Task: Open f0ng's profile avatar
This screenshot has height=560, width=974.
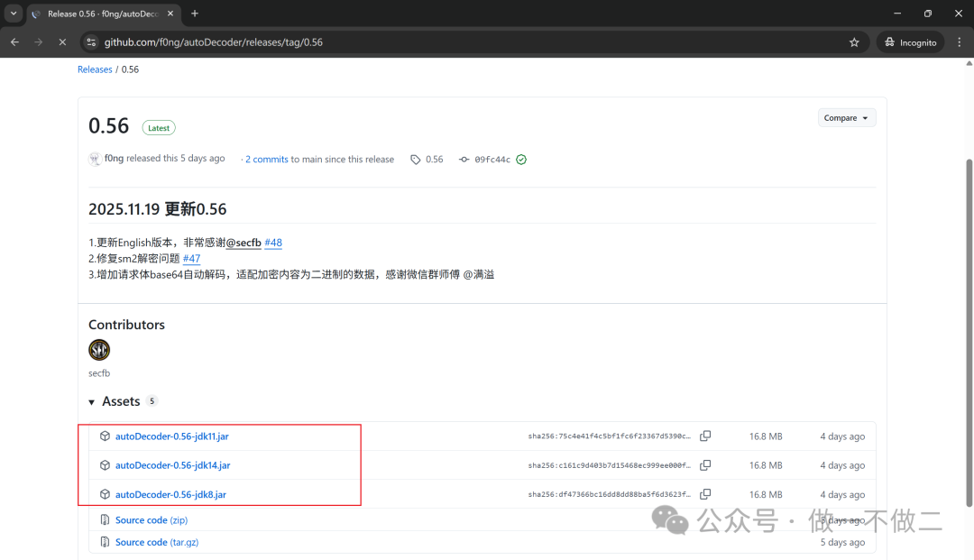Action: [95, 159]
